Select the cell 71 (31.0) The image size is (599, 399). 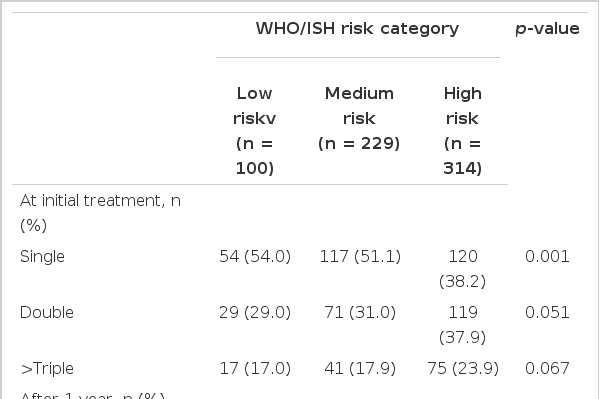[x=360, y=313]
